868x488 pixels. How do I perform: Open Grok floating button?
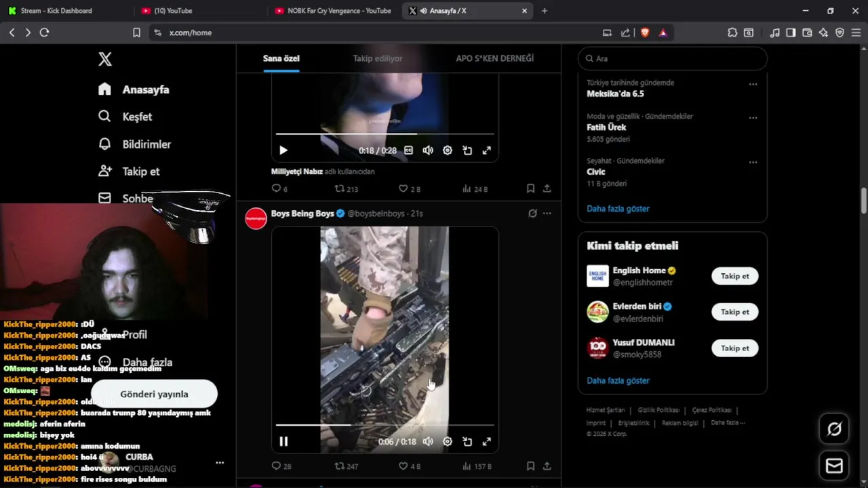coord(834,429)
